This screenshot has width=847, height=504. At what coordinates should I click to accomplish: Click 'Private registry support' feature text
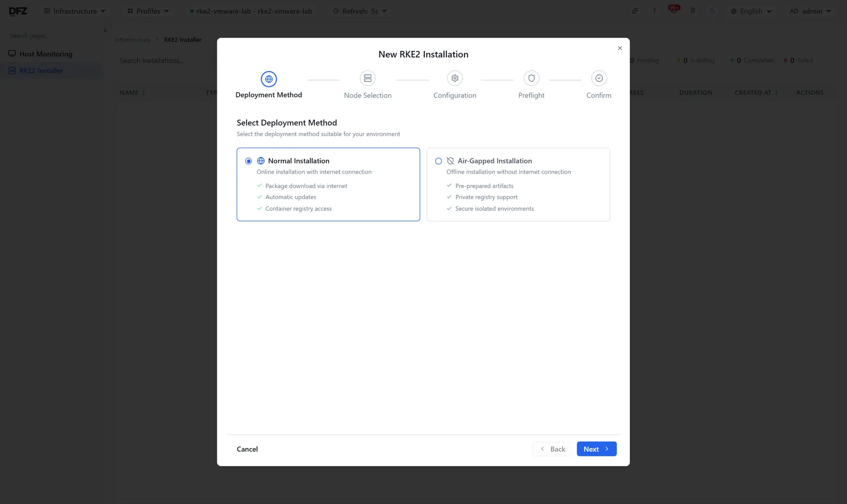pos(486,197)
